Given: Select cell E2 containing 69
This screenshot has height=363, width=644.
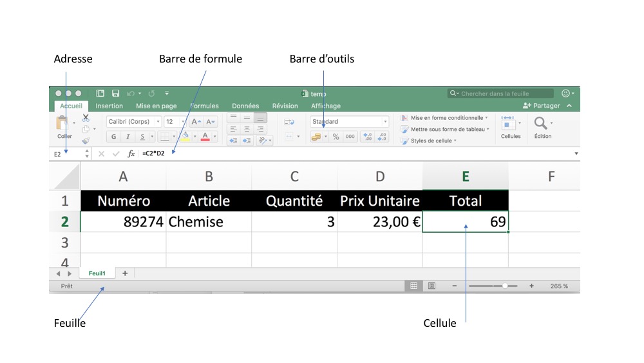Looking at the screenshot, I should pos(466,222).
